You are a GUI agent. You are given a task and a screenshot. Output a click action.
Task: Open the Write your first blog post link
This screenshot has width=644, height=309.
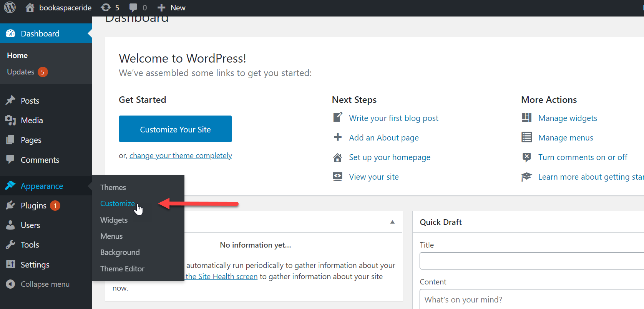(393, 118)
